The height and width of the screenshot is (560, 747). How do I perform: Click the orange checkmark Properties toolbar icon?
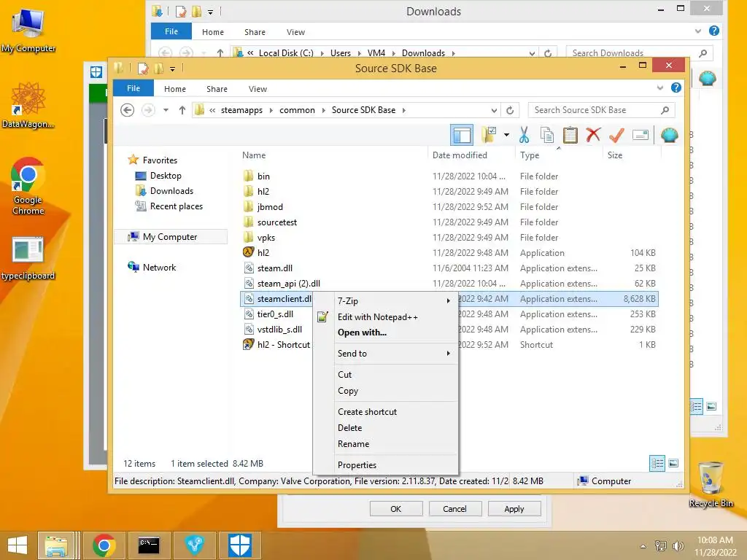616,135
